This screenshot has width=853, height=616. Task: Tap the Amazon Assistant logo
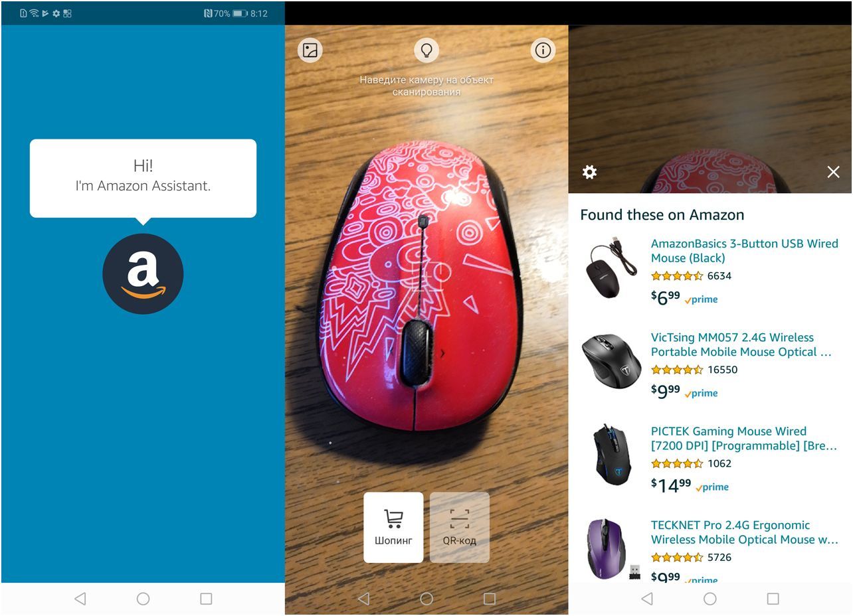click(143, 273)
